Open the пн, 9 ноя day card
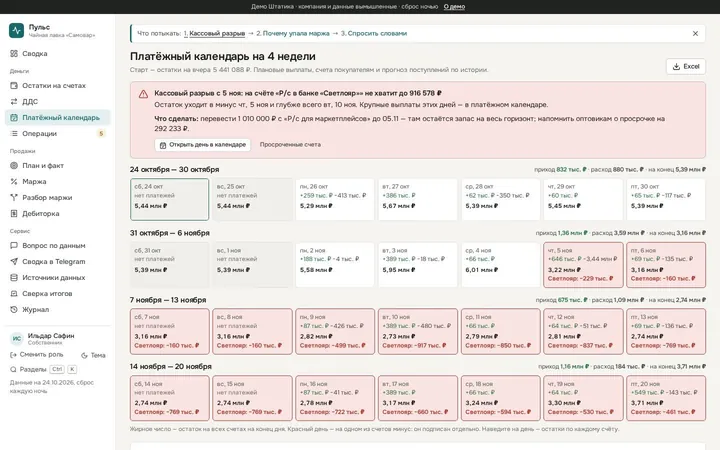This screenshot has width=720, height=450. [335, 332]
